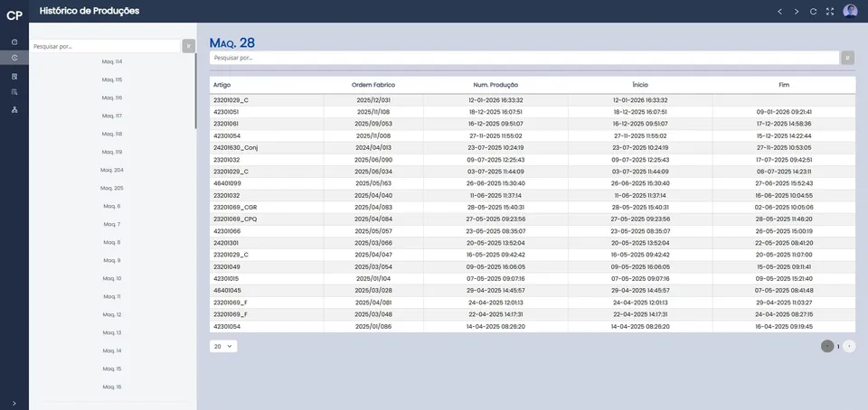Select Maq. 119 in machine list
The width and height of the screenshot is (868, 410).
tap(112, 152)
